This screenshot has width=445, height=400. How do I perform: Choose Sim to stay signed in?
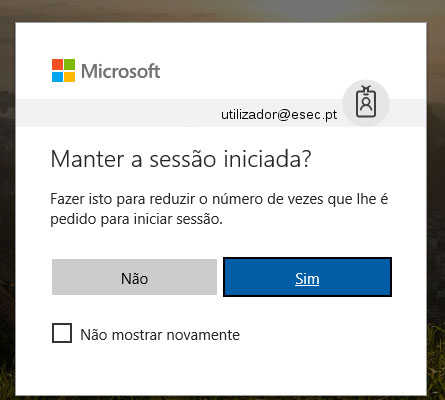[307, 277]
